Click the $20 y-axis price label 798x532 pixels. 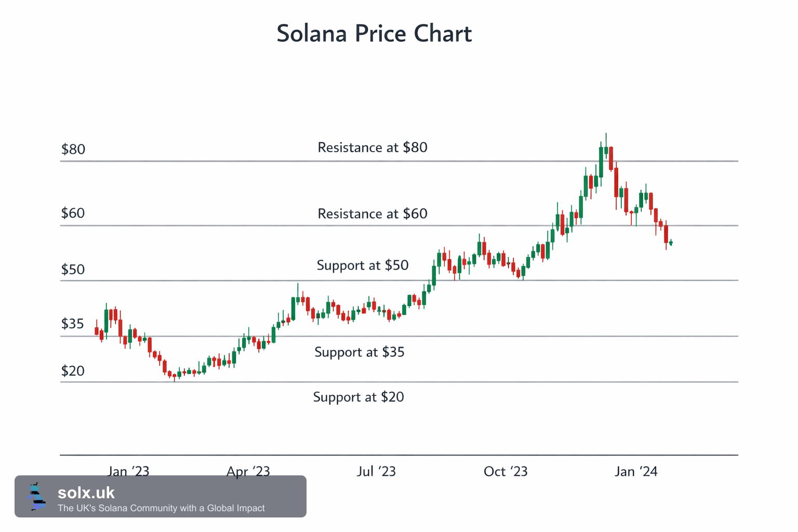[x=73, y=371]
